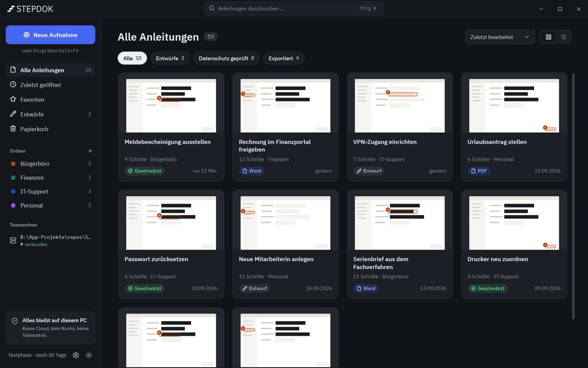Click the Geschwärzt badge on Meldebescheinigung card
Image resolution: width=588 pixels, height=368 pixels.
click(x=145, y=171)
